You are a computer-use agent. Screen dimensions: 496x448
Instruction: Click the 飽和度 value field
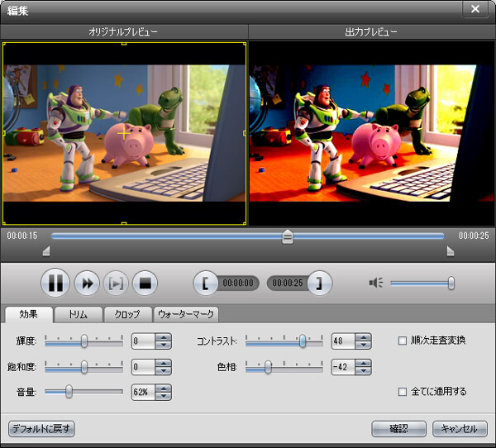tap(144, 367)
